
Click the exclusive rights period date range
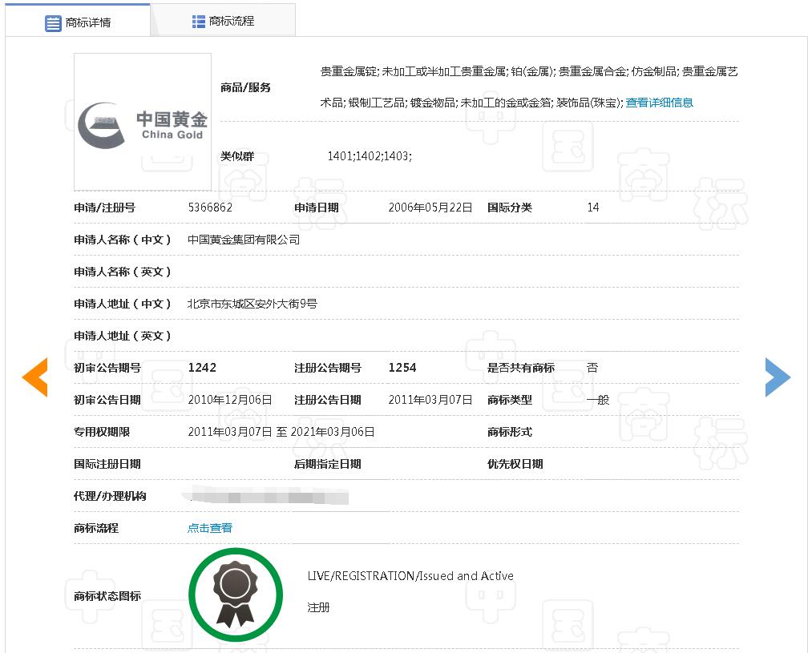click(281, 432)
